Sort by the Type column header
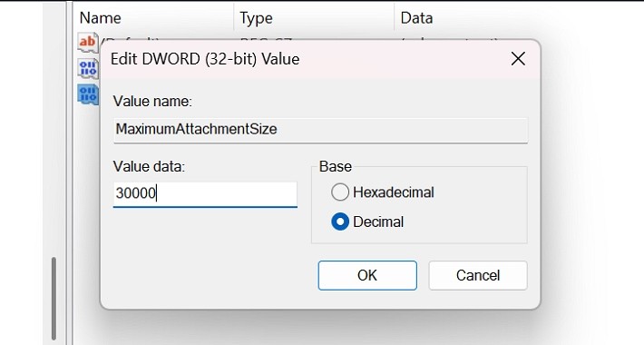 click(257, 18)
